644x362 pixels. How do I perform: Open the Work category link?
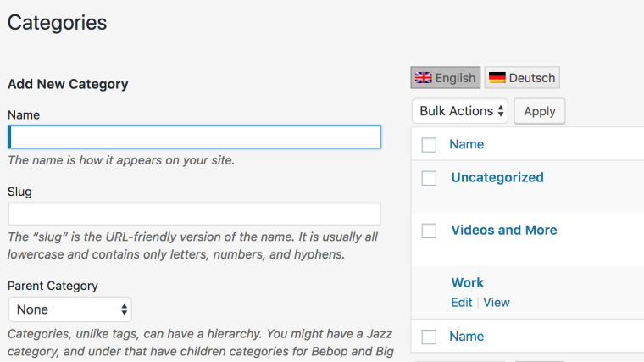coord(468,282)
